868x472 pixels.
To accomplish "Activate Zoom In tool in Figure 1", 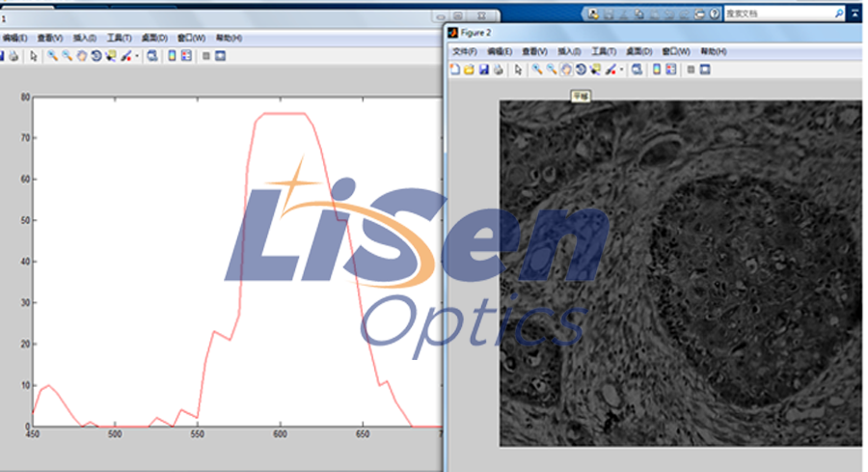I will [52, 56].
